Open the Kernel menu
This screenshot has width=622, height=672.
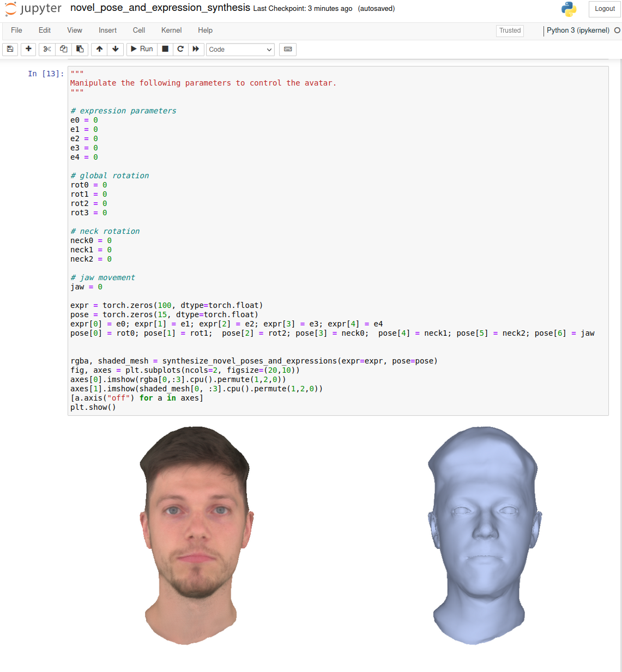(172, 31)
